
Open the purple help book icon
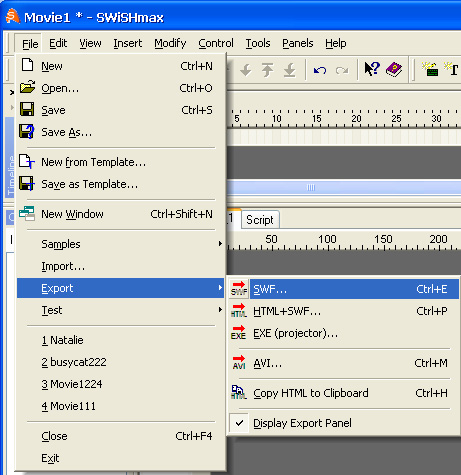tap(394, 69)
